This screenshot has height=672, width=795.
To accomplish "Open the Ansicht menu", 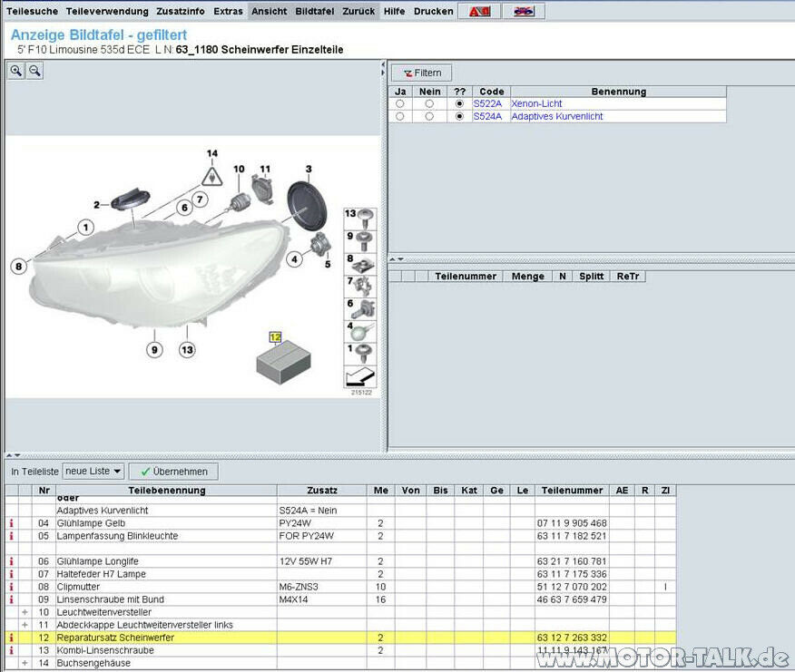I will 270,11.
